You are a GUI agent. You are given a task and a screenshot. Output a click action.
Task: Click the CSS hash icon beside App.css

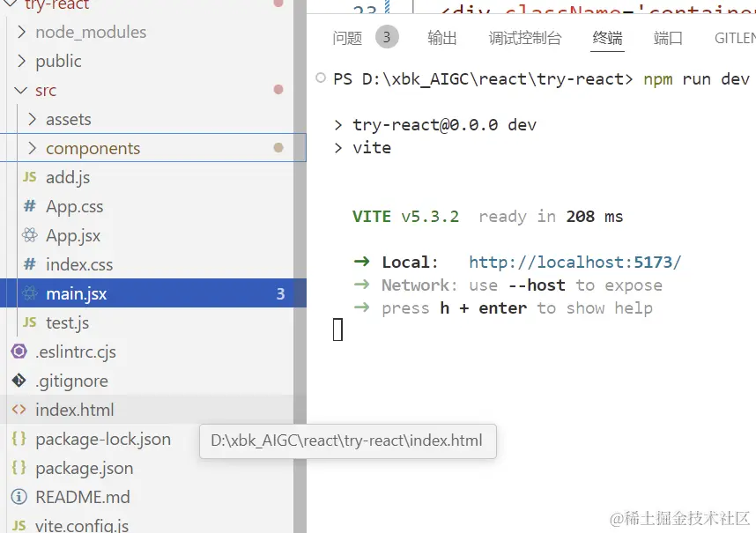coord(29,206)
